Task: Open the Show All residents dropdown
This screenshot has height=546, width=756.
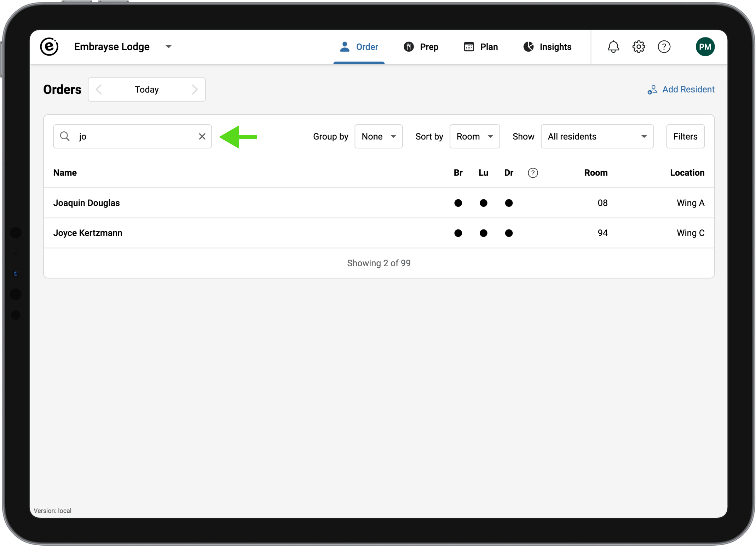Action: click(x=597, y=137)
